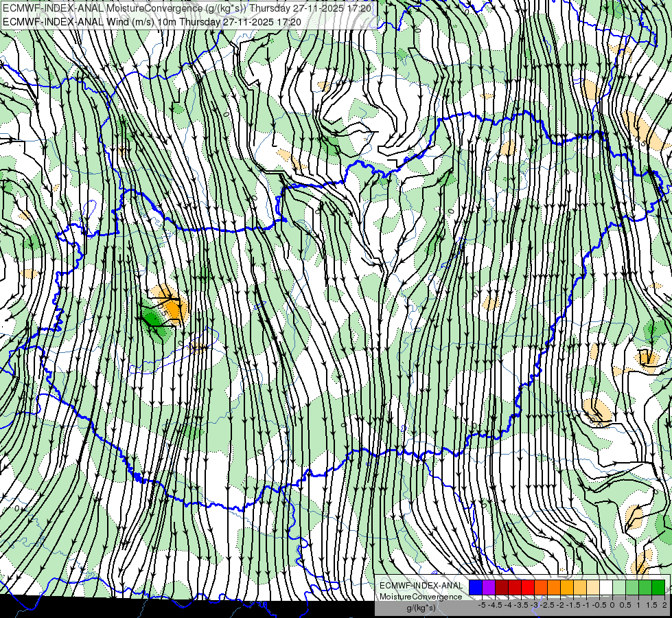
Task: Select the red swatch between -4 and -3.5
Action: pos(515,587)
